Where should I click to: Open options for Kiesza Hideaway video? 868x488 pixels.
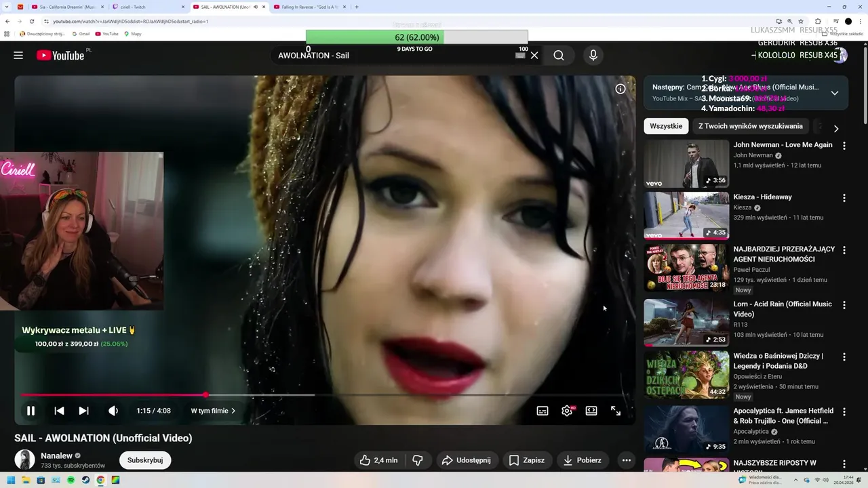coord(844,198)
